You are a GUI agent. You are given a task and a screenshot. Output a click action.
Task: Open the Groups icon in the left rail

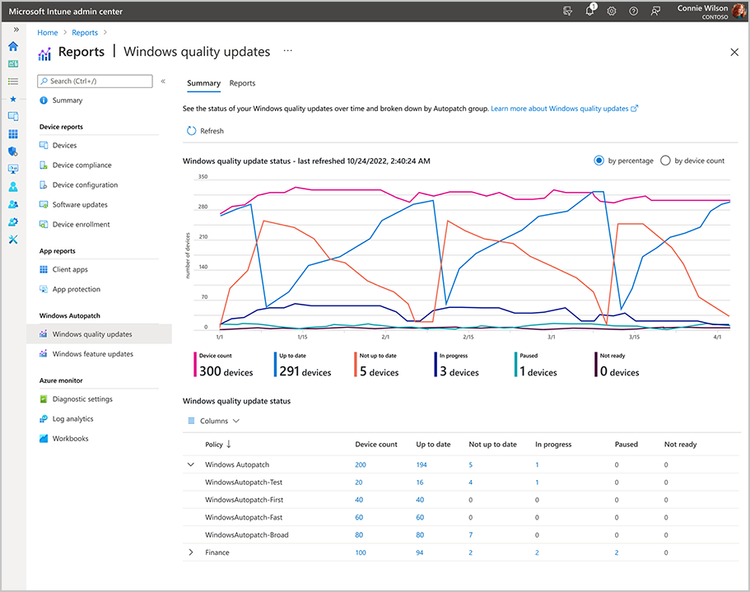tap(13, 204)
